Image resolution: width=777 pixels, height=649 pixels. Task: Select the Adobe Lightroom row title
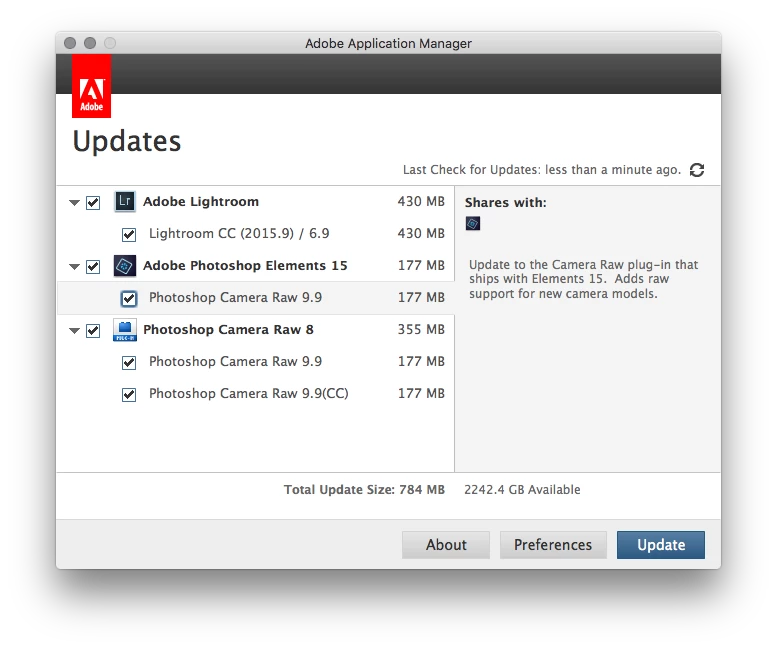(x=201, y=202)
